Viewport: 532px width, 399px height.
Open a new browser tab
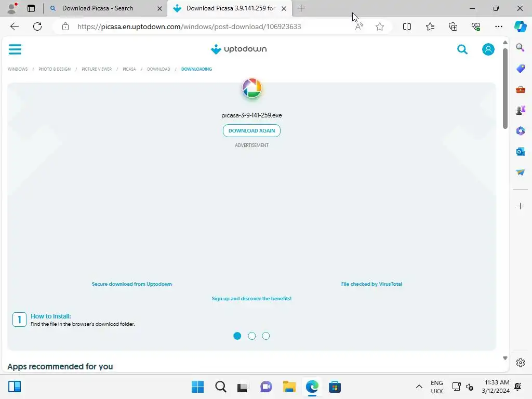click(x=301, y=8)
